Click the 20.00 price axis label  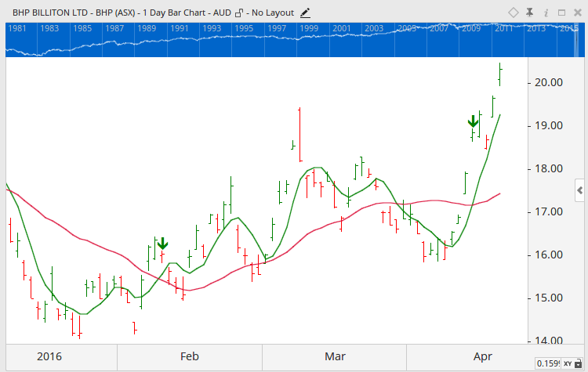coord(548,82)
